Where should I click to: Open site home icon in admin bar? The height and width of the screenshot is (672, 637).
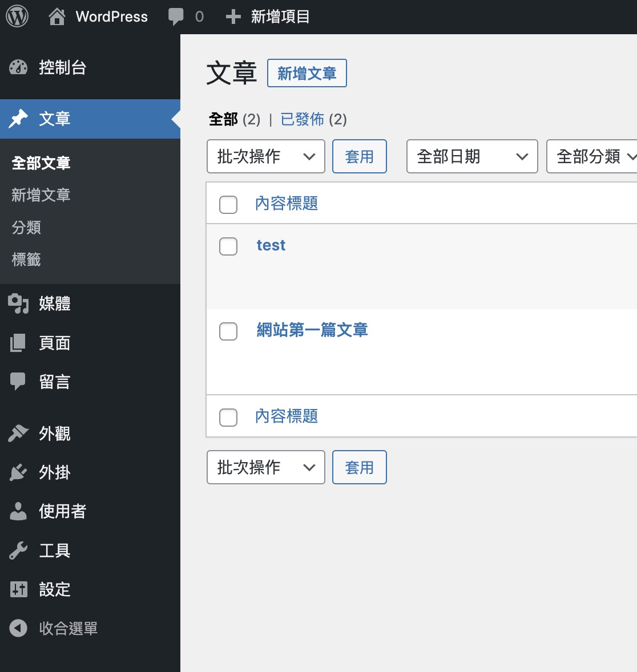tap(57, 17)
